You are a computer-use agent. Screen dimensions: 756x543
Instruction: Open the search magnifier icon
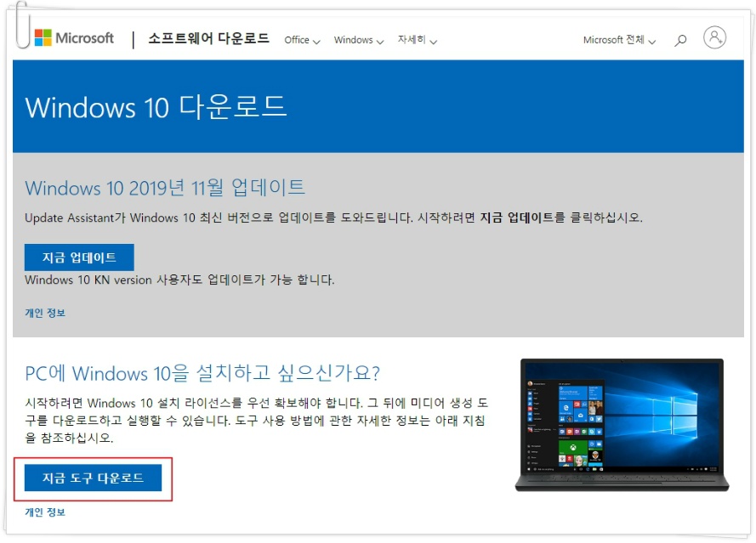pos(680,40)
